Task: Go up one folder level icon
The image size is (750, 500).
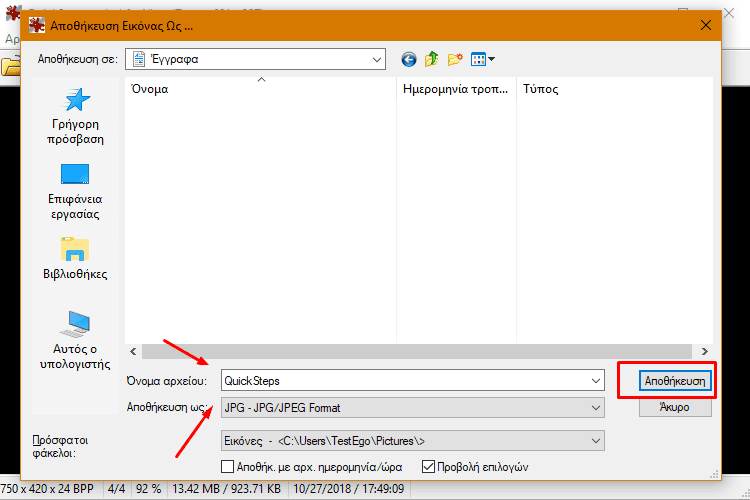Action: (x=431, y=59)
